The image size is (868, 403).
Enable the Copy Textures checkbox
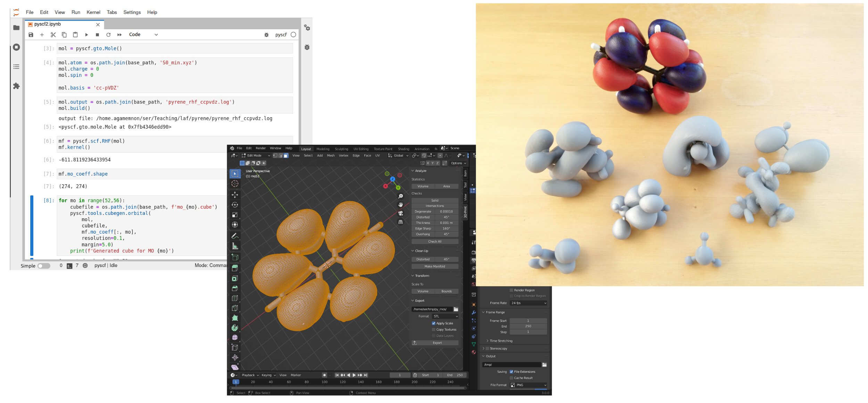point(433,329)
